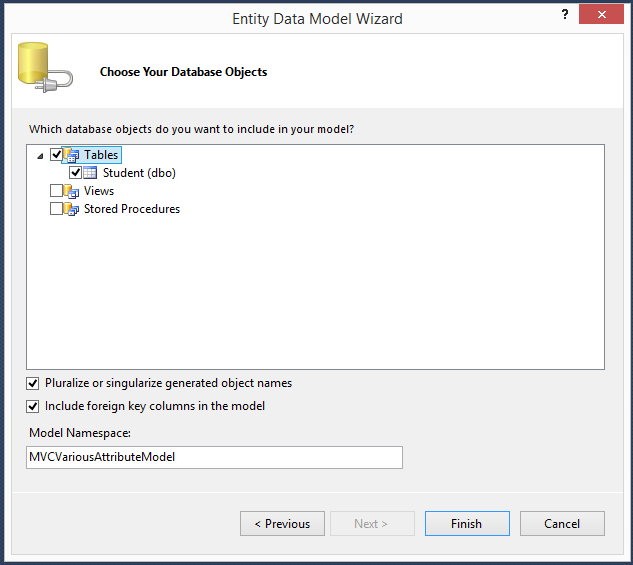The height and width of the screenshot is (565, 633).
Task: Click the database wizard header icon
Action: point(42,71)
